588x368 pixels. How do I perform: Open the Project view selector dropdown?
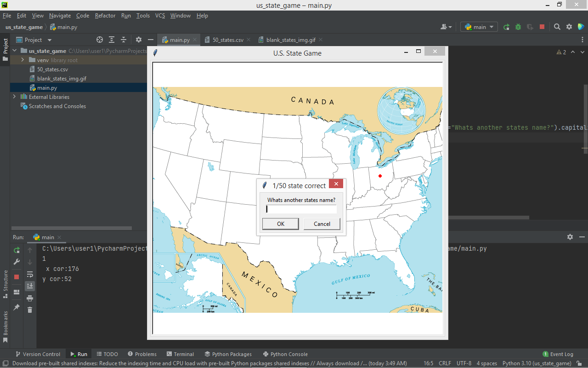point(50,40)
